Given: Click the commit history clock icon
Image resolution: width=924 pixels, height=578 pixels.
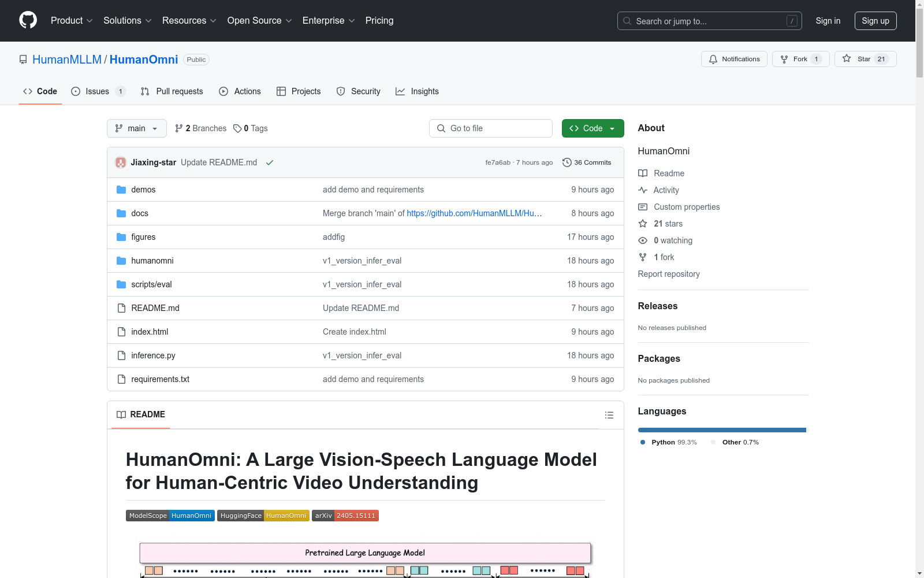Looking at the screenshot, I should click(x=567, y=162).
